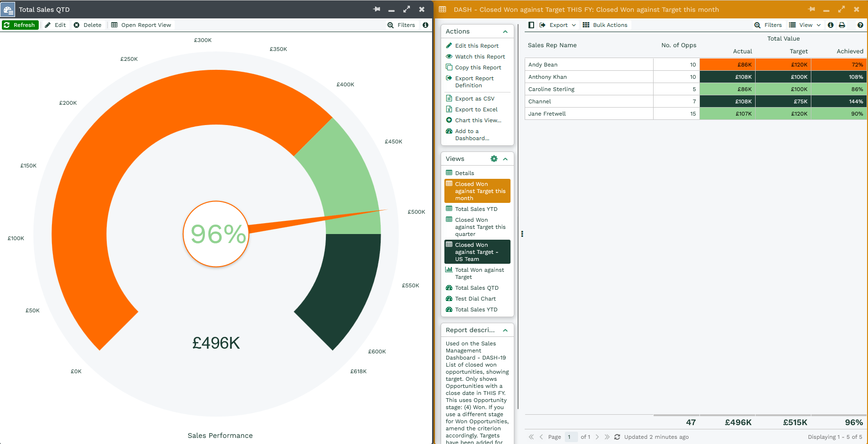Image resolution: width=868 pixels, height=444 pixels.
Task: Click the page number input field
Action: (x=570, y=437)
